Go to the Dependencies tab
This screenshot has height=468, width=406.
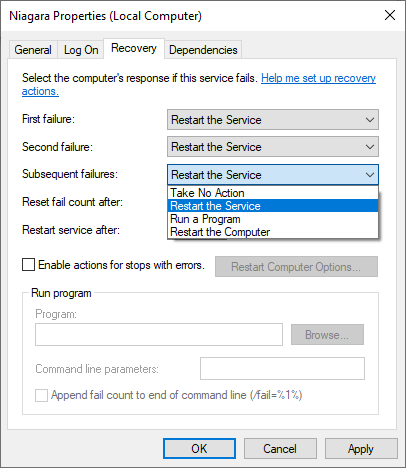203,50
